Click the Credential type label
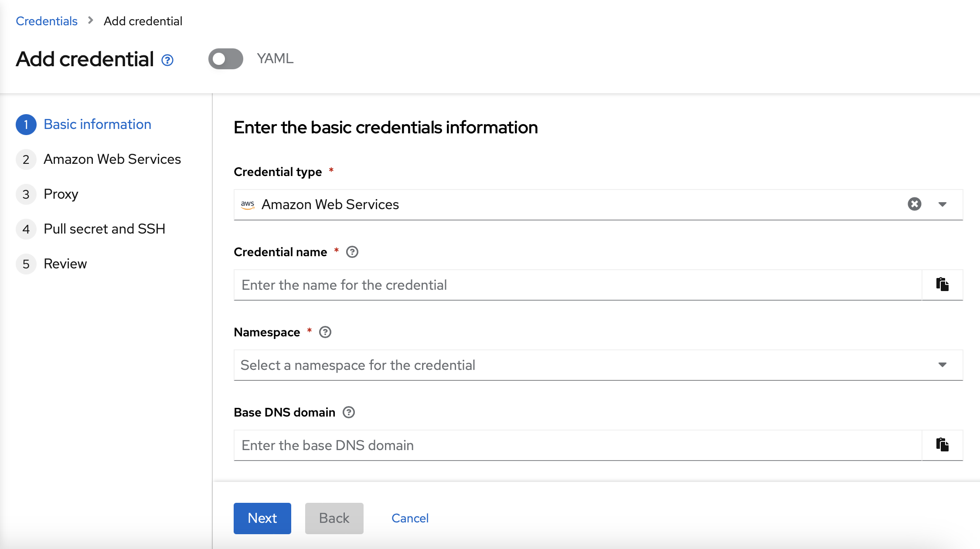Screen dimensions: 980x549 pos(278,172)
